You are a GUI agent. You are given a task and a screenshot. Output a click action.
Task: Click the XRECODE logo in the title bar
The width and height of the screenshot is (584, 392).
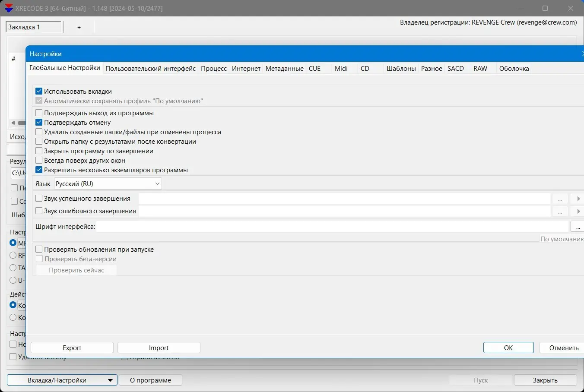click(x=9, y=8)
